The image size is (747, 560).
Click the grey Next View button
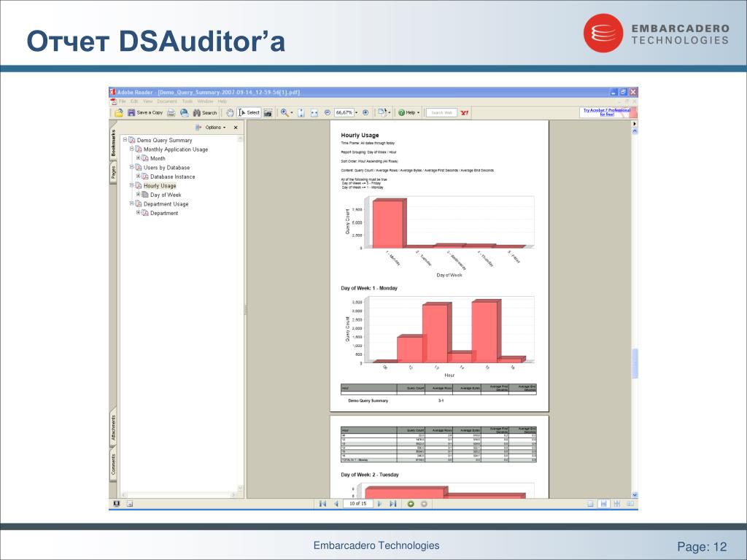point(424,504)
